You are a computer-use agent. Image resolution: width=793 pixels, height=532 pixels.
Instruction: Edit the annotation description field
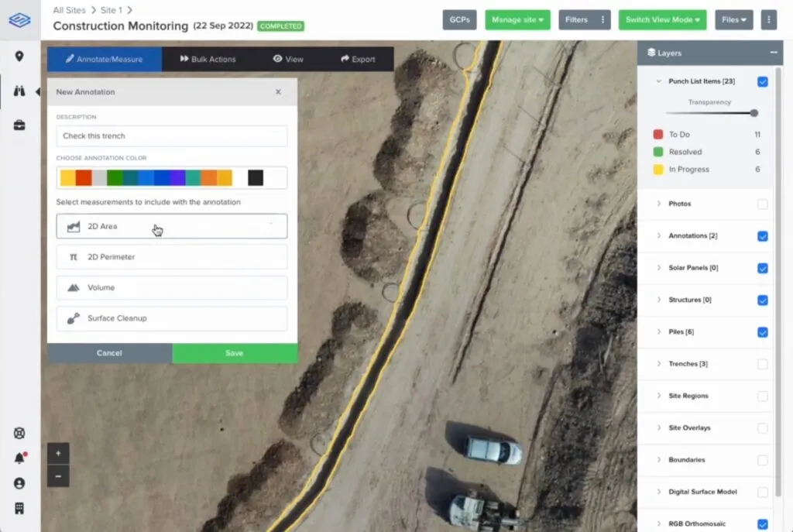(x=172, y=136)
